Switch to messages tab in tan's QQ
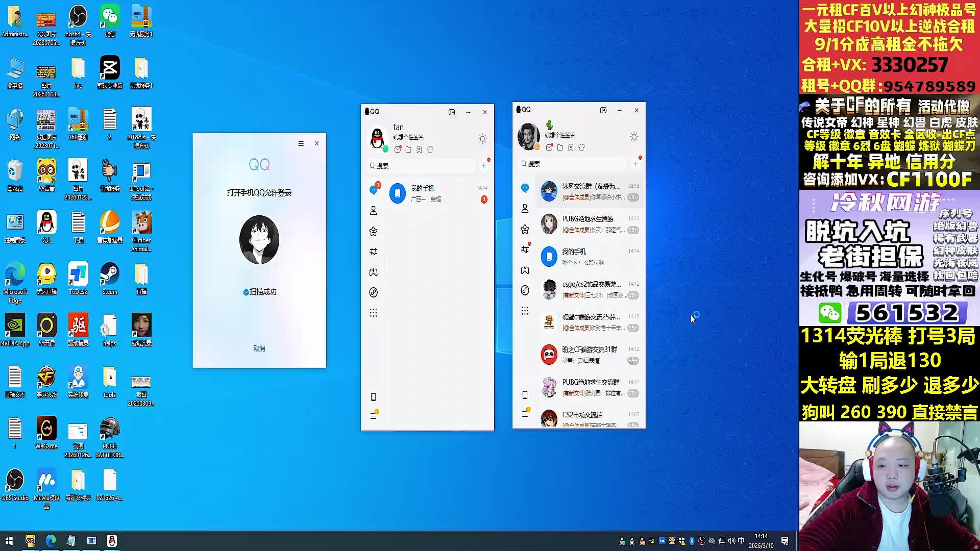This screenshot has width=980, height=551. pyautogui.click(x=373, y=190)
